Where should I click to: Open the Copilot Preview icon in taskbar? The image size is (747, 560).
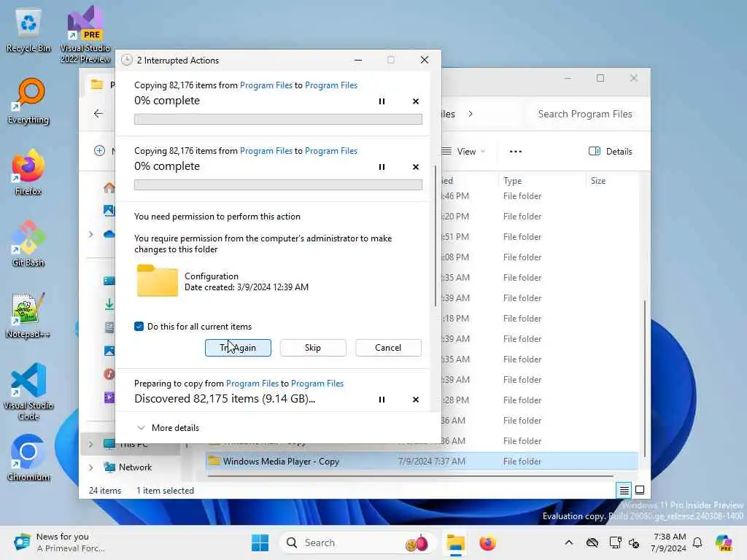pos(724,542)
